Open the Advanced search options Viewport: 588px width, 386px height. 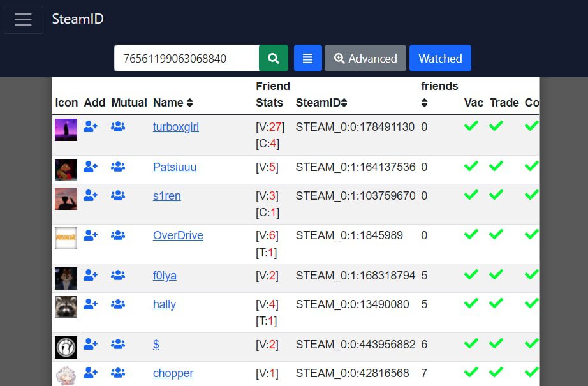click(x=365, y=58)
